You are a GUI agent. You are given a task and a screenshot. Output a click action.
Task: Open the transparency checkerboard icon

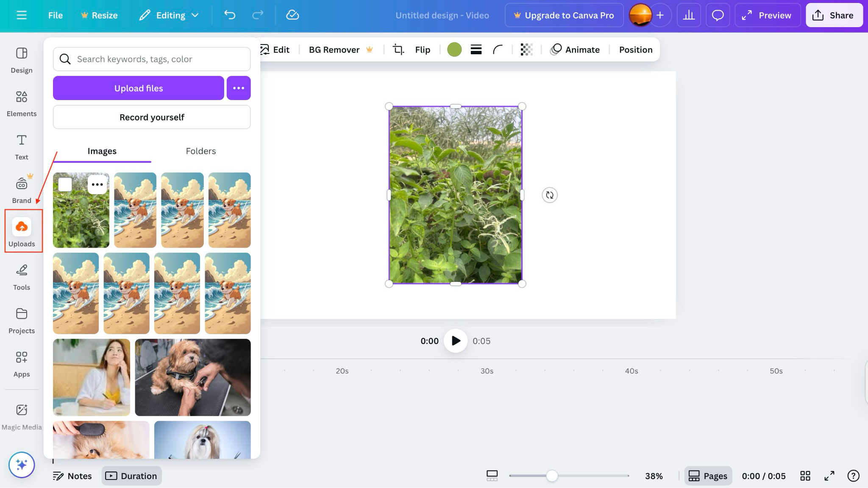[x=526, y=50]
